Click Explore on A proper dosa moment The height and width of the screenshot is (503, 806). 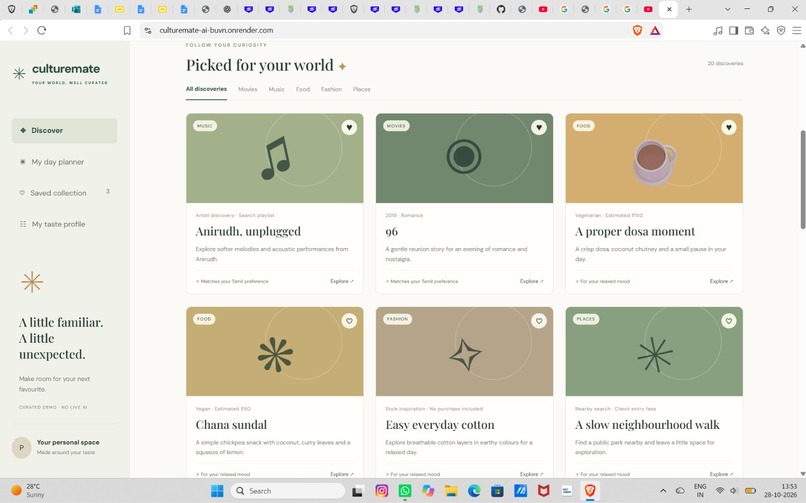(721, 281)
